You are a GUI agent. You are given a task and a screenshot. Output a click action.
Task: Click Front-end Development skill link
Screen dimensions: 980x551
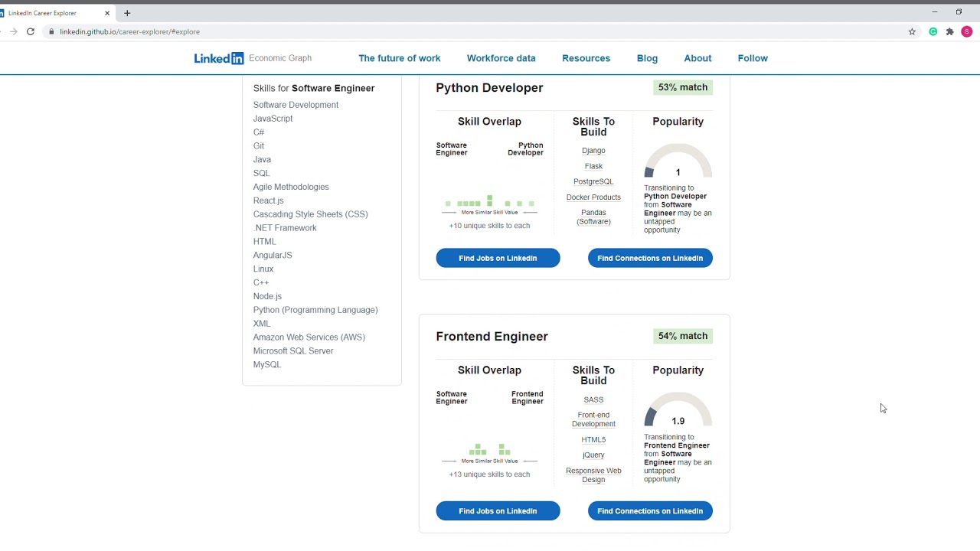click(593, 419)
